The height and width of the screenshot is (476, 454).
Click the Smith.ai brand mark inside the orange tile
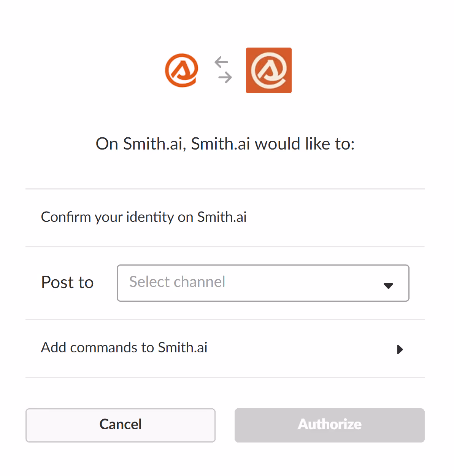(269, 70)
